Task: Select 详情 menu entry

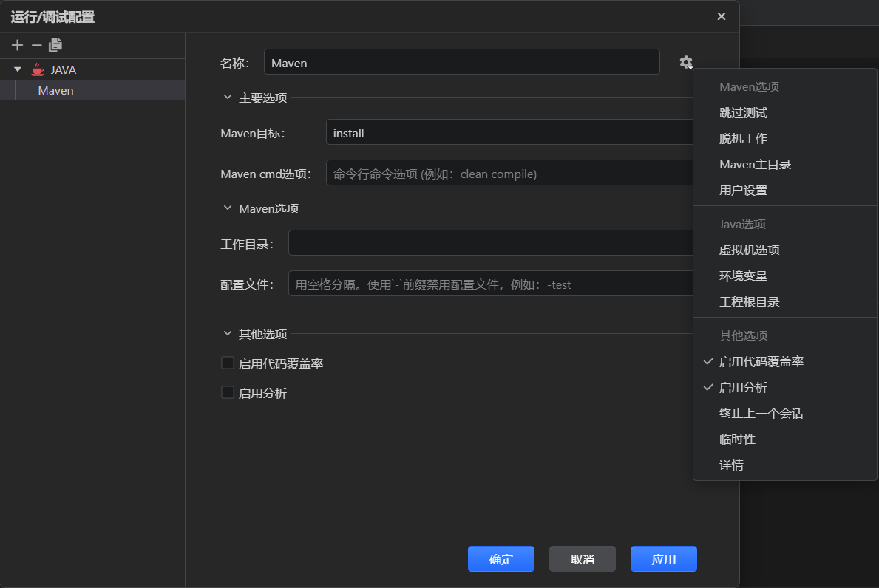Action: click(x=785, y=464)
